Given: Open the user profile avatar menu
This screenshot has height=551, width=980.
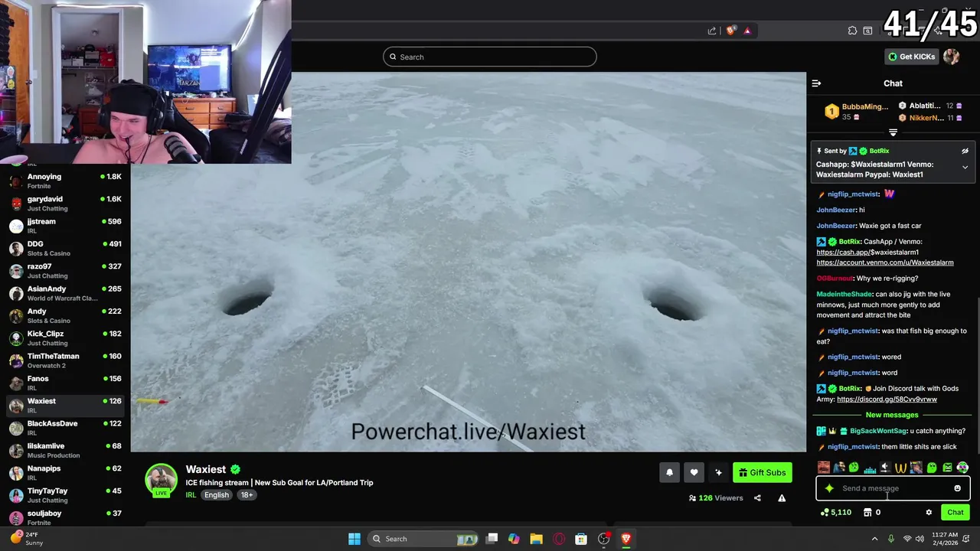Looking at the screenshot, I should [952, 57].
